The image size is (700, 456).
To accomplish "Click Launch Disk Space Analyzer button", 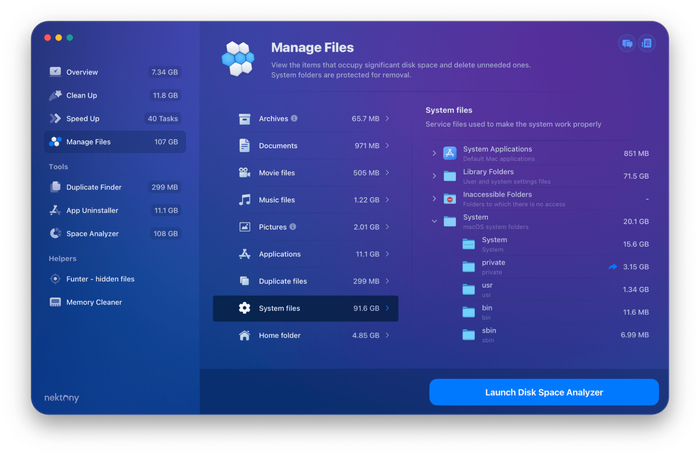I will coord(544,392).
